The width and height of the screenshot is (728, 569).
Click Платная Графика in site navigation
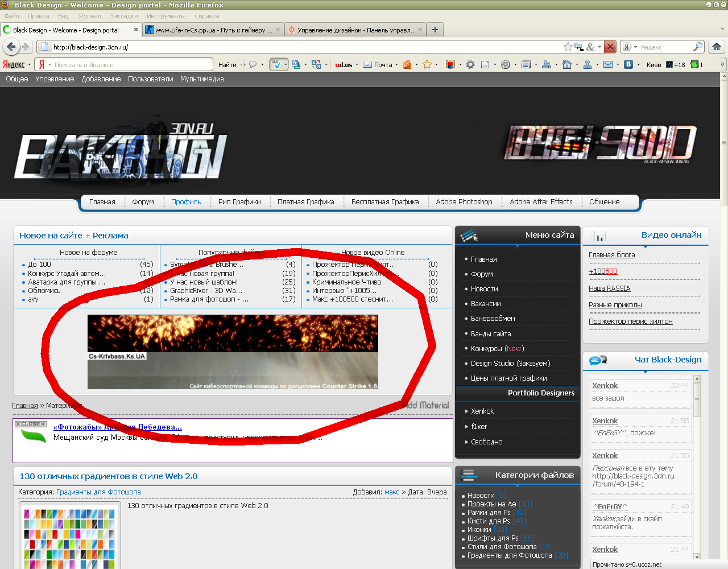306,201
